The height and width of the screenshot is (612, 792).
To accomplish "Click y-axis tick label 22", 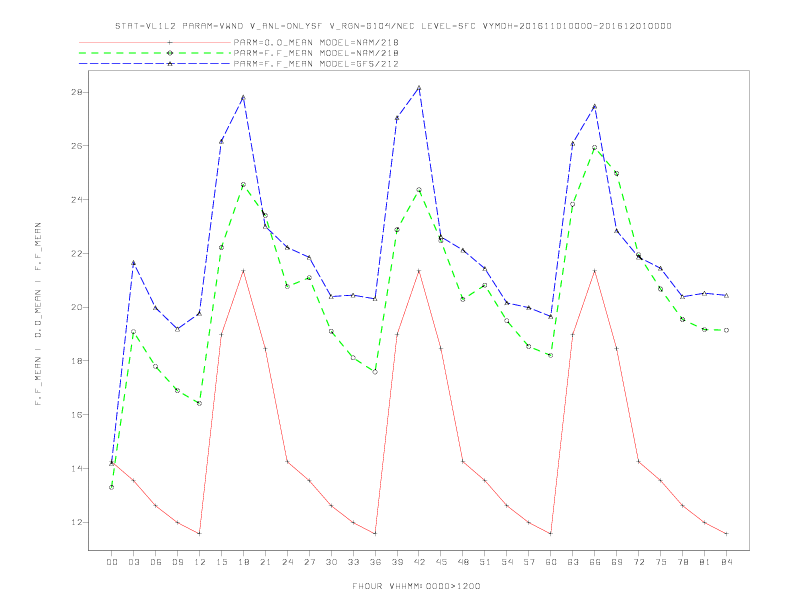I will [77, 253].
